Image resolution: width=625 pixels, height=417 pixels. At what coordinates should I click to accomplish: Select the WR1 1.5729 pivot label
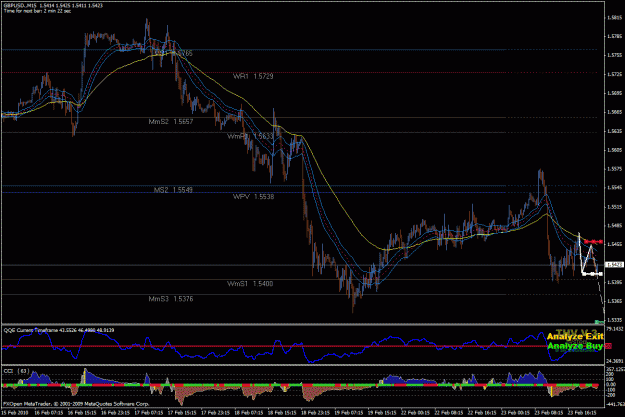(253, 76)
